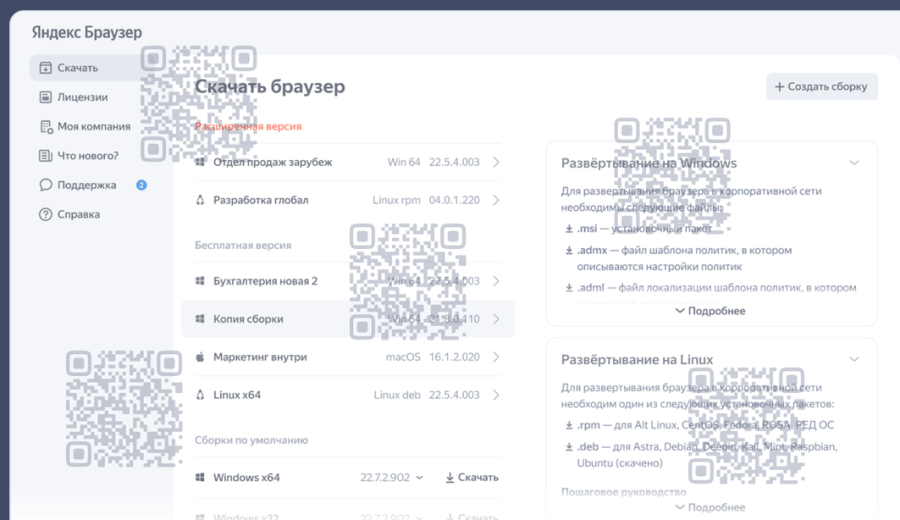Open the Windows x64 version 22.7.2.902 dropdown
The height and width of the screenshot is (520, 900).
tap(392, 478)
